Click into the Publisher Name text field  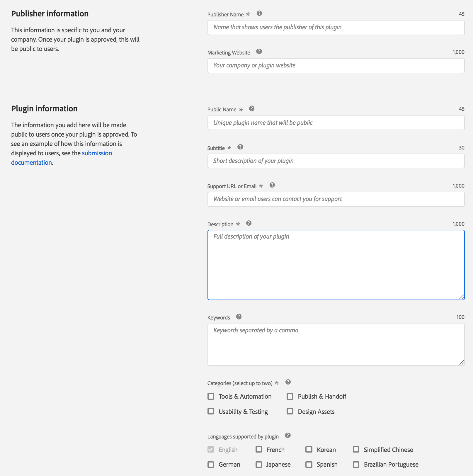click(336, 28)
